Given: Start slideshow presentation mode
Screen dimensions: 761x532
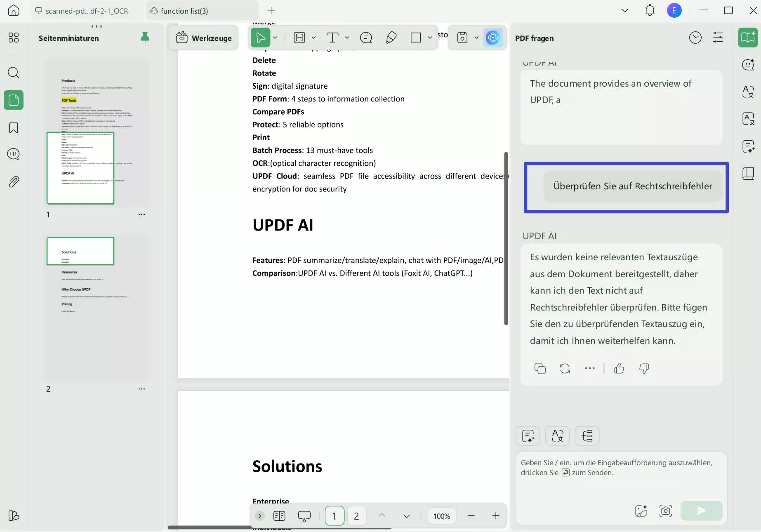Looking at the screenshot, I should pyautogui.click(x=304, y=516).
